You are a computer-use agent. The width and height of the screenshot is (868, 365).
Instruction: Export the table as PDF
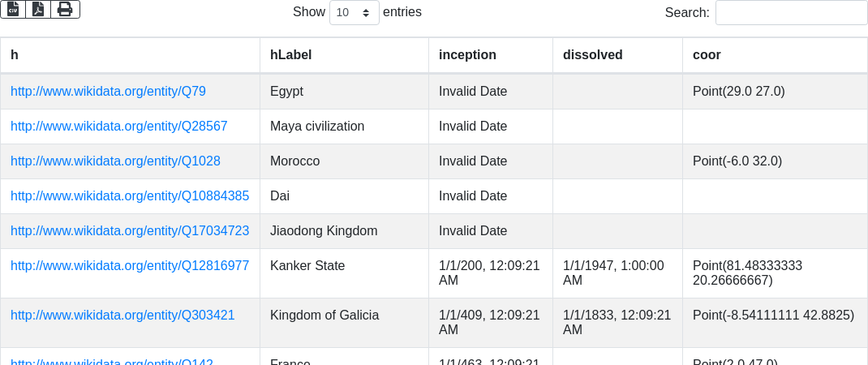(38, 9)
